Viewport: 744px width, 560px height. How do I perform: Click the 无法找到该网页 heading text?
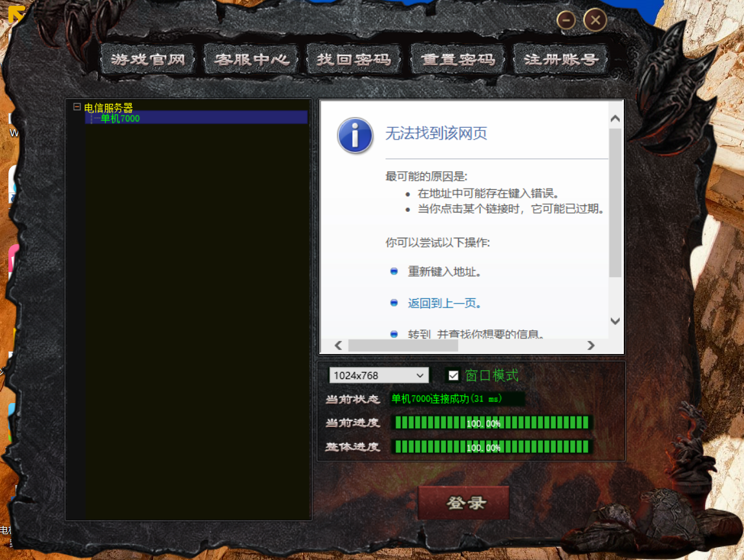[436, 133]
